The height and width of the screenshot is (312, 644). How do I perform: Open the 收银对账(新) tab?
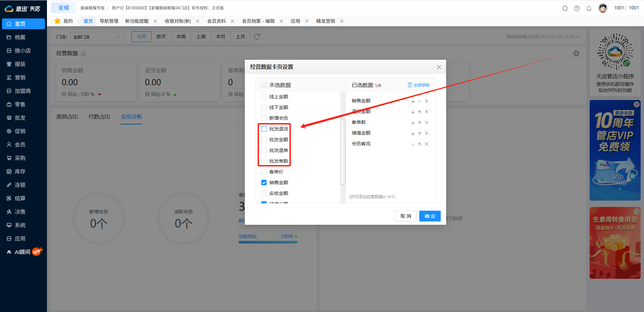tap(177, 21)
